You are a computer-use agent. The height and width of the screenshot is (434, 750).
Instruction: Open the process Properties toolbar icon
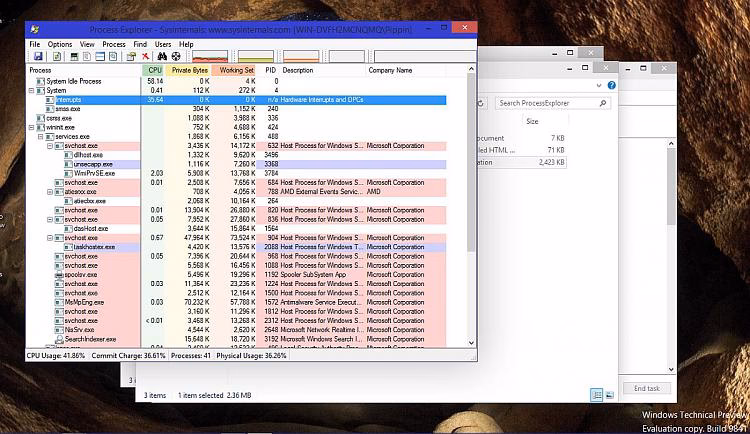[131, 56]
